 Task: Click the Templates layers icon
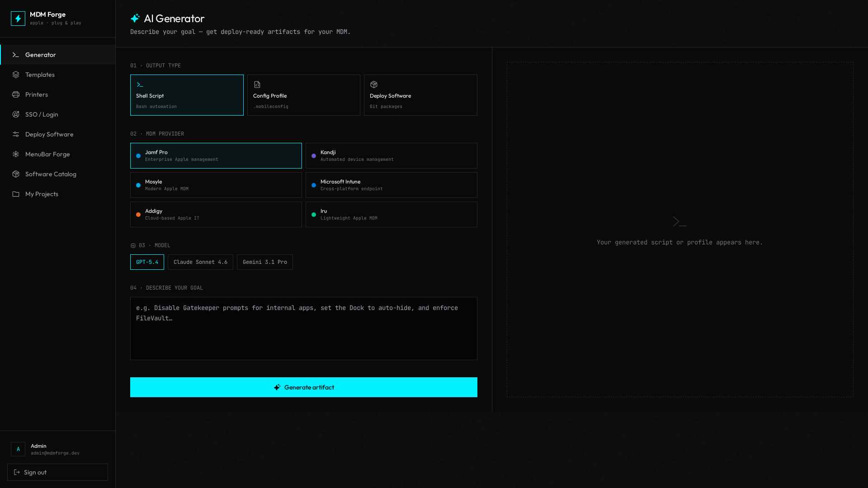point(16,75)
